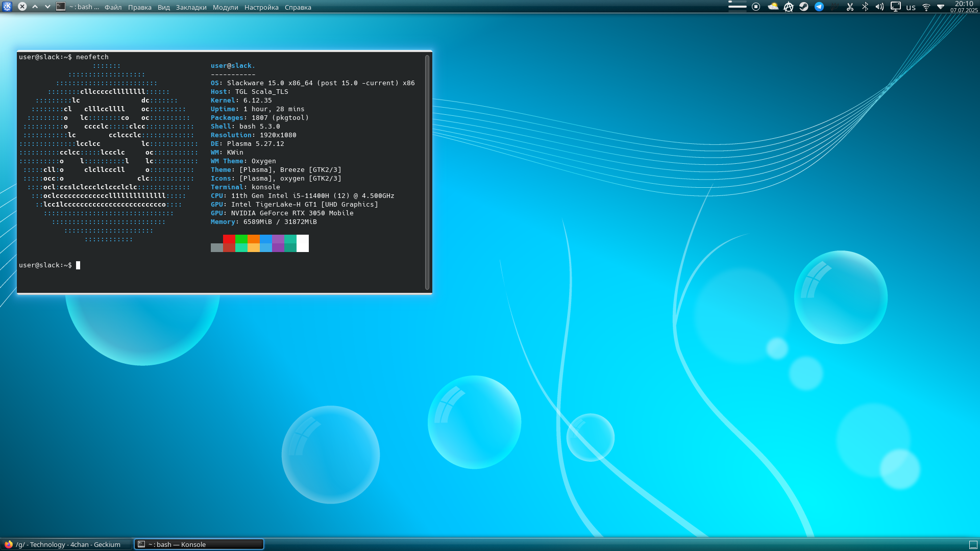Click the 'Memory: 6589MiB / 31872MiB' line
Screen dimensions: 980x551
pyautogui.click(x=264, y=222)
